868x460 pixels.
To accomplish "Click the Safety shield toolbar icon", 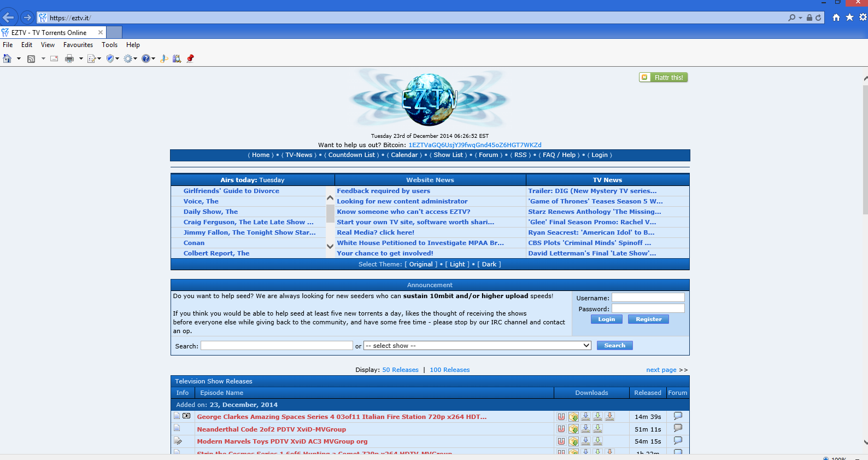I will click(x=110, y=59).
